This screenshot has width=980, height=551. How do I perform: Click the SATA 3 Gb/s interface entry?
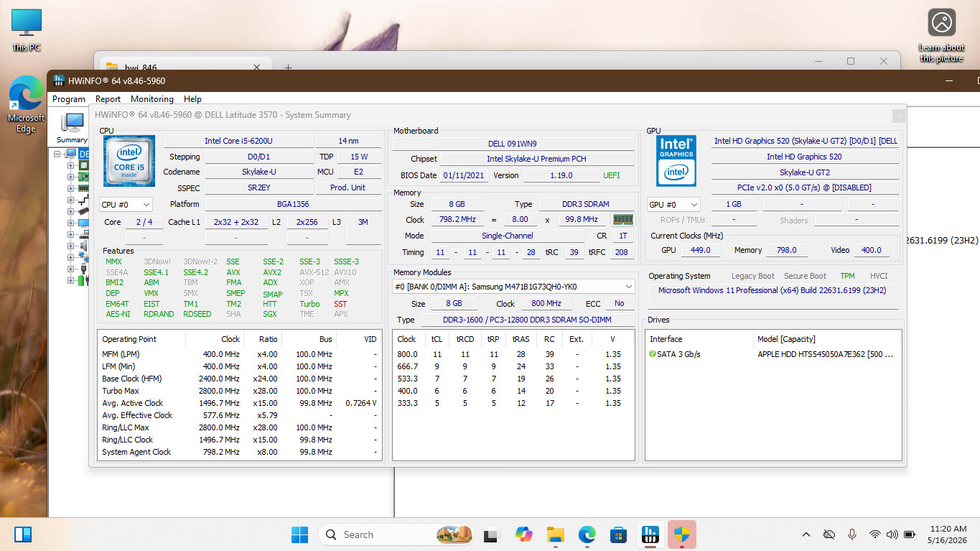674,354
